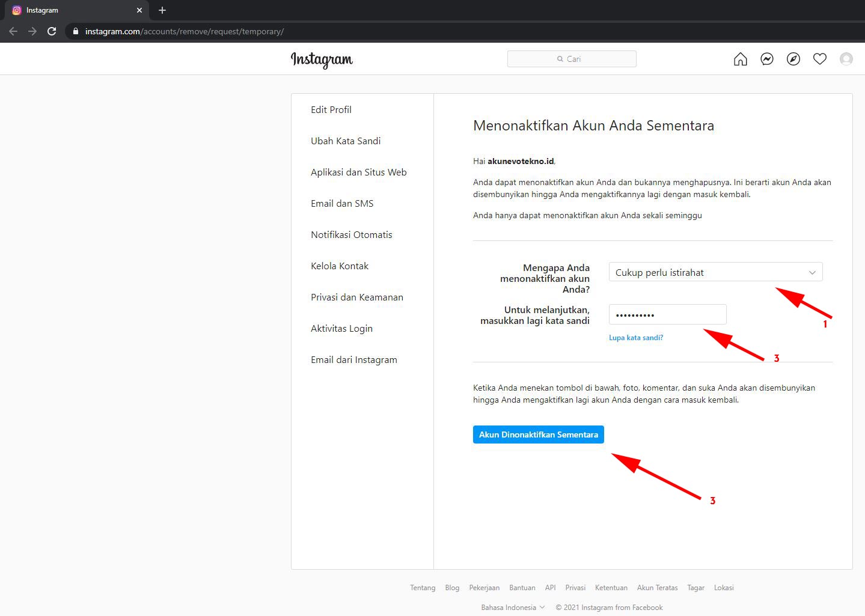Expand the deactivation reason dropdown
The image size is (865, 616).
tap(715, 272)
